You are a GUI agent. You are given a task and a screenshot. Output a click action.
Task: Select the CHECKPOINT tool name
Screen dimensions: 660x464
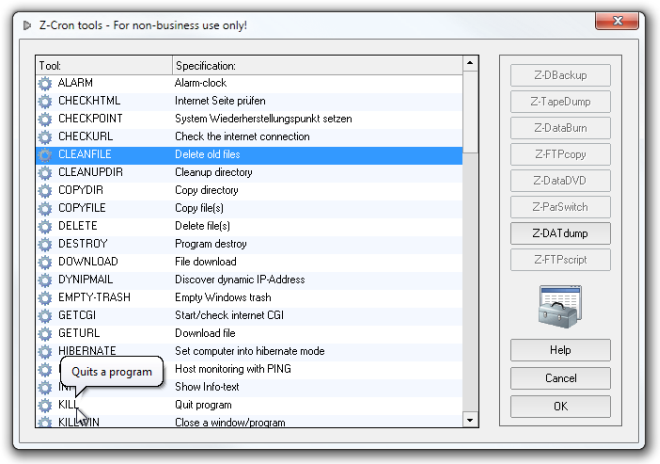coord(90,119)
